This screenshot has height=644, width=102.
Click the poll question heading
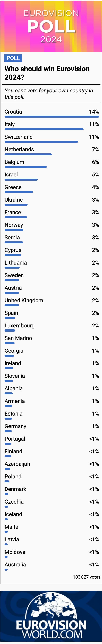pos(47,73)
